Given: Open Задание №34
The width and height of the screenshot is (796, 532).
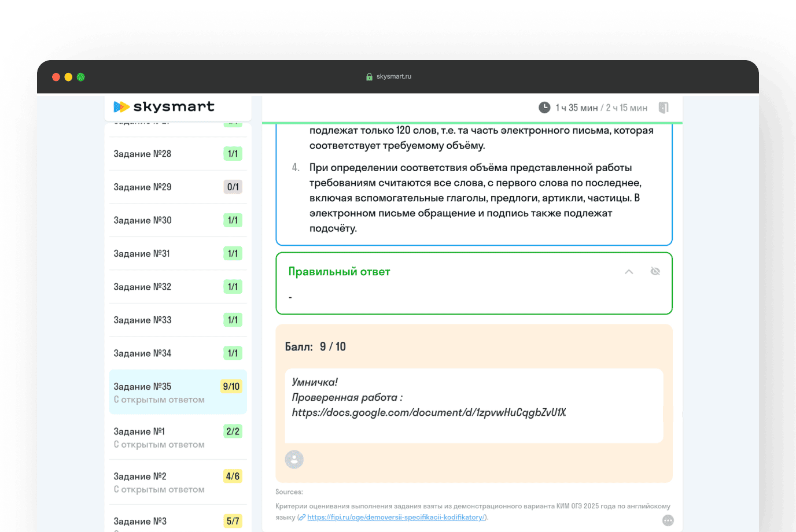Looking at the screenshot, I should (178, 353).
